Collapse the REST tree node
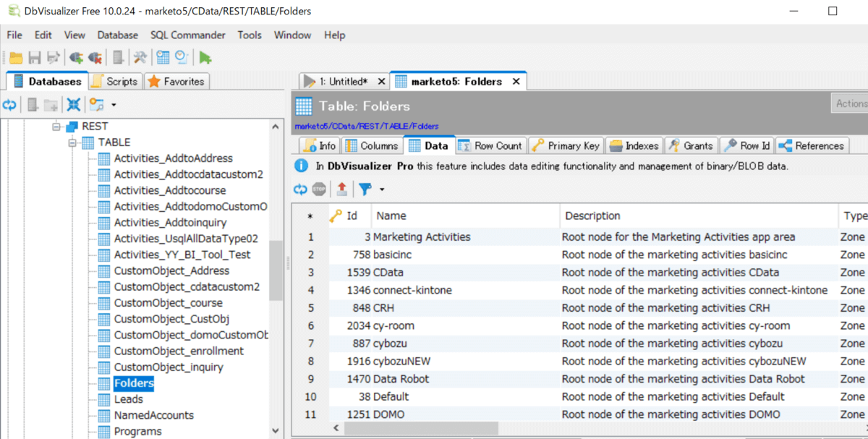 pyautogui.click(x=57, y=127)
